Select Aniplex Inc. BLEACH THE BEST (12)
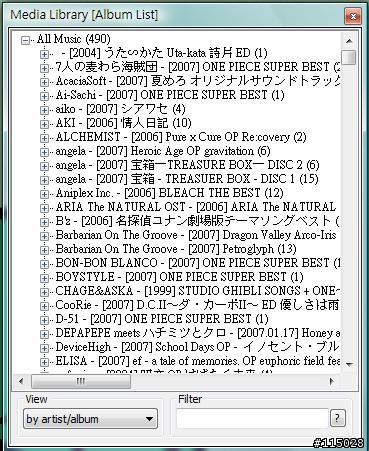The width and height of the screenshot is (369, 451). click(x=169, y=193)
